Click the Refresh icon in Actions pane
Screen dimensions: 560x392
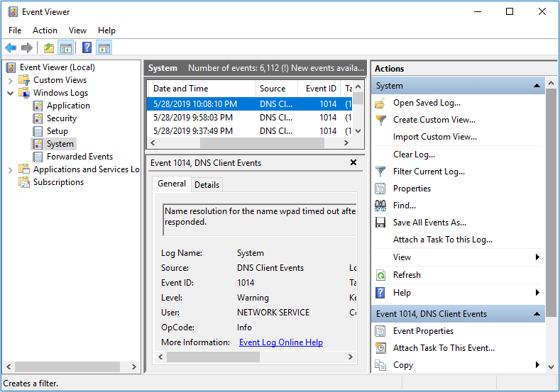(x=380, y=275)
